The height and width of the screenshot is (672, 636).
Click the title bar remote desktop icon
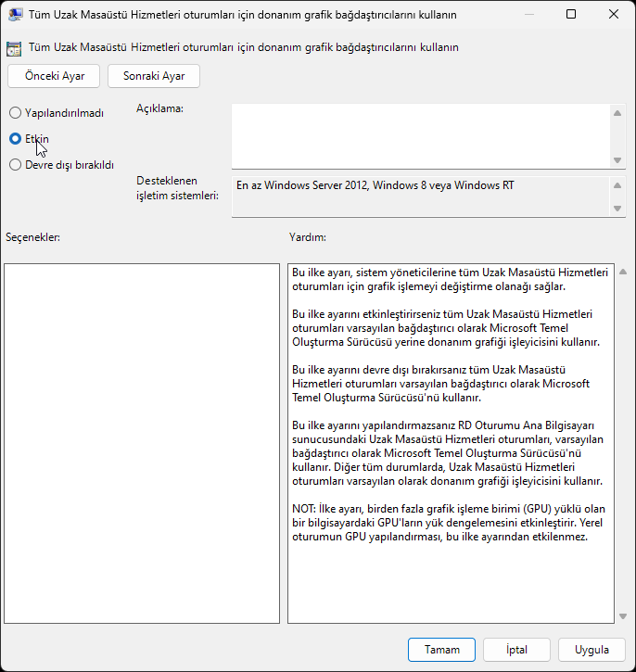(x=16, y=15)
